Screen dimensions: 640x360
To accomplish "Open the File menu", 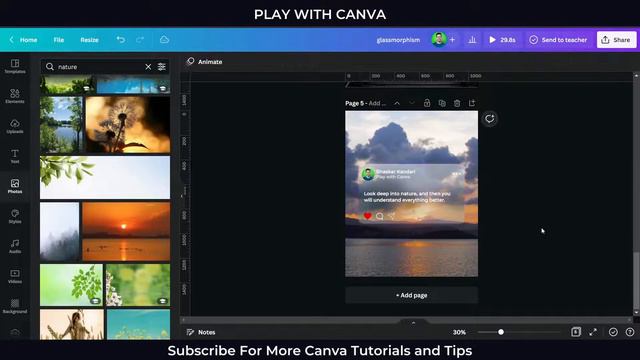I will pos(59,40).
